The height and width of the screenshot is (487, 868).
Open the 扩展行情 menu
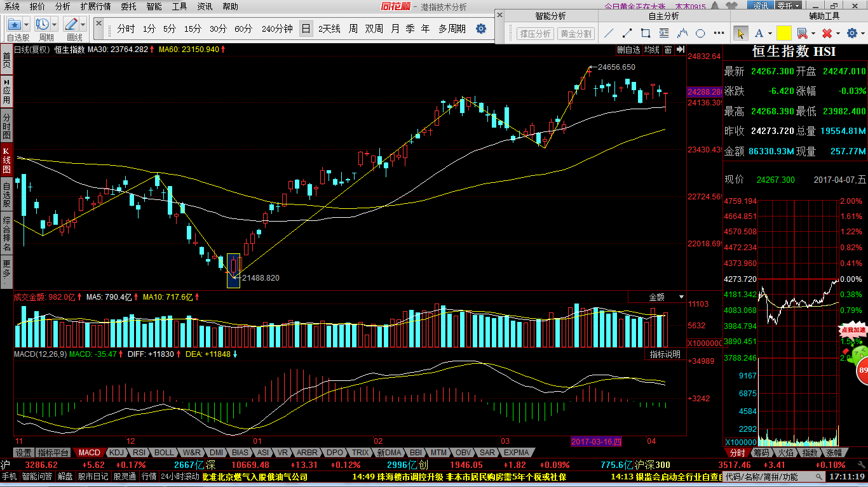[x=95, y=6]
